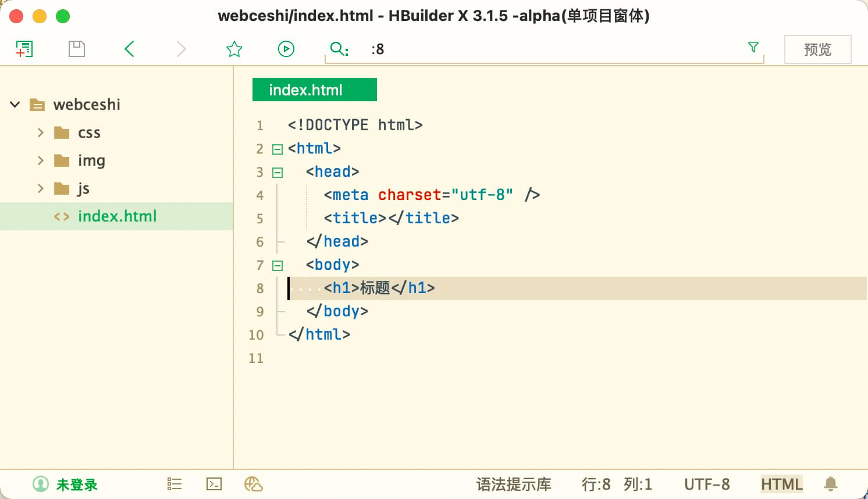Click the 行:8 line indicator
The height and width of the screenshot is (499, 868).
pyautogui.click(x=596, y=484)
